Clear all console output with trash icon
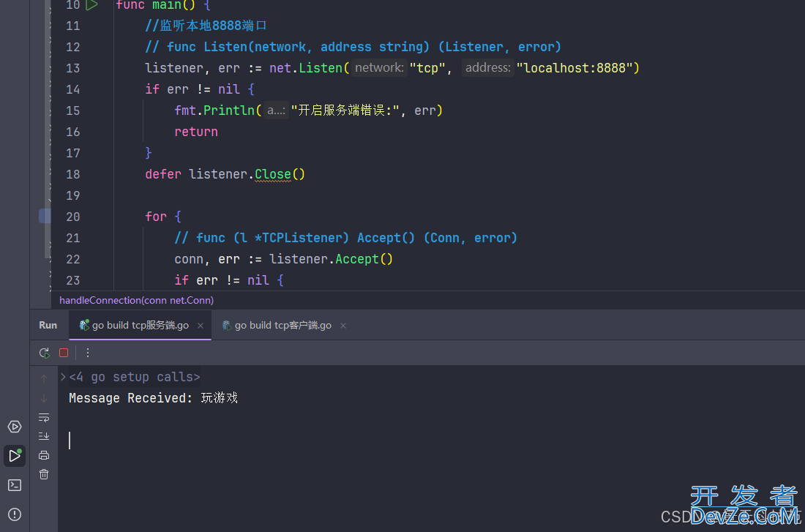Screen dimensions: 805x532 44,474
